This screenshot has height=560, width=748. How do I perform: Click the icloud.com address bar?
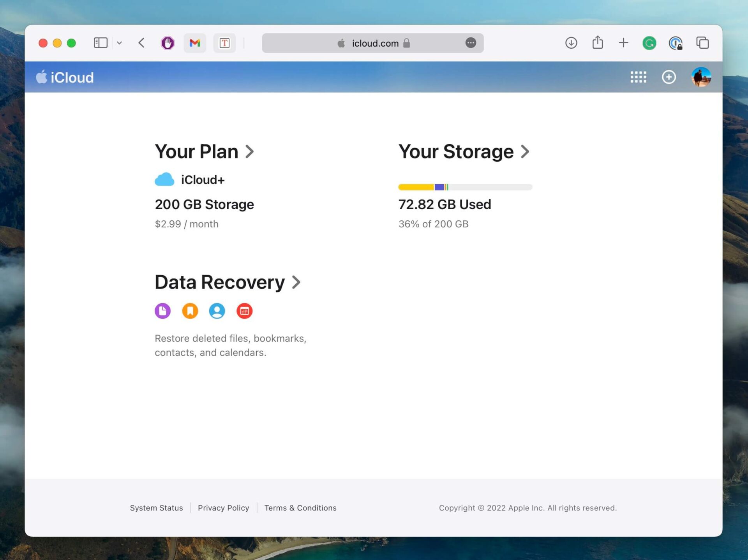(372, 43)
